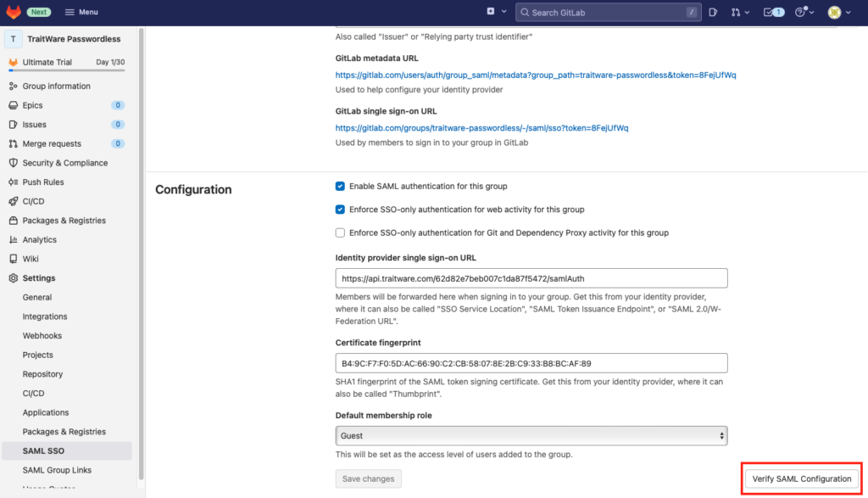
Task: Click the Next badge in header
Action: [39, 12]
